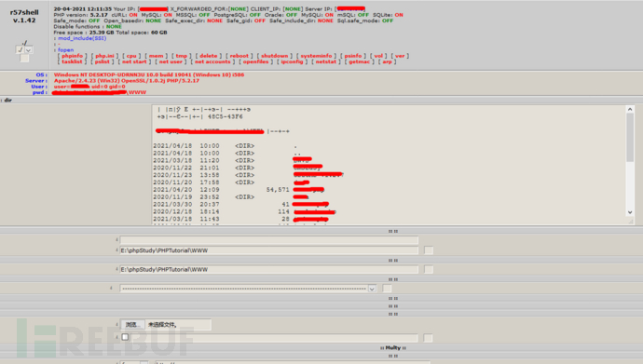Run the getmac command link
This screenshot has width=643, height=364.
(359, 61)
